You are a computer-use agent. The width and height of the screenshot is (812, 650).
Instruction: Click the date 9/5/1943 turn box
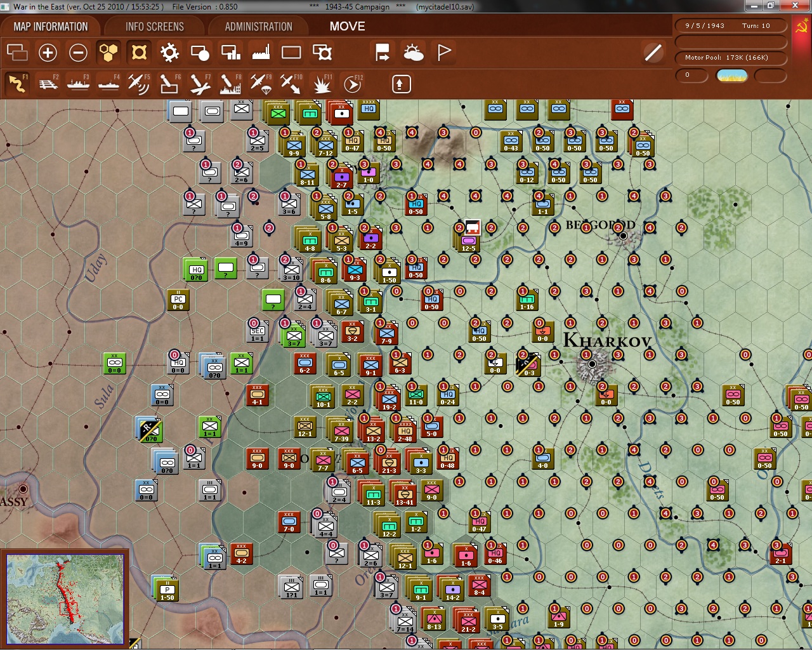(x=731, y=25)
